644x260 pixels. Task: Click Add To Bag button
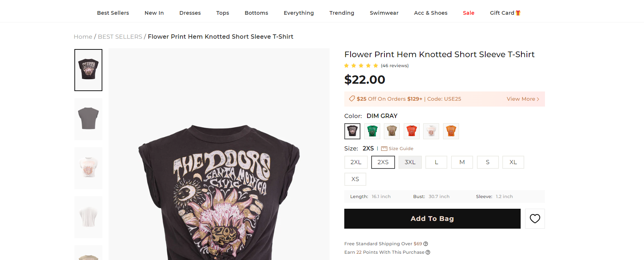(x=432, y=219)
